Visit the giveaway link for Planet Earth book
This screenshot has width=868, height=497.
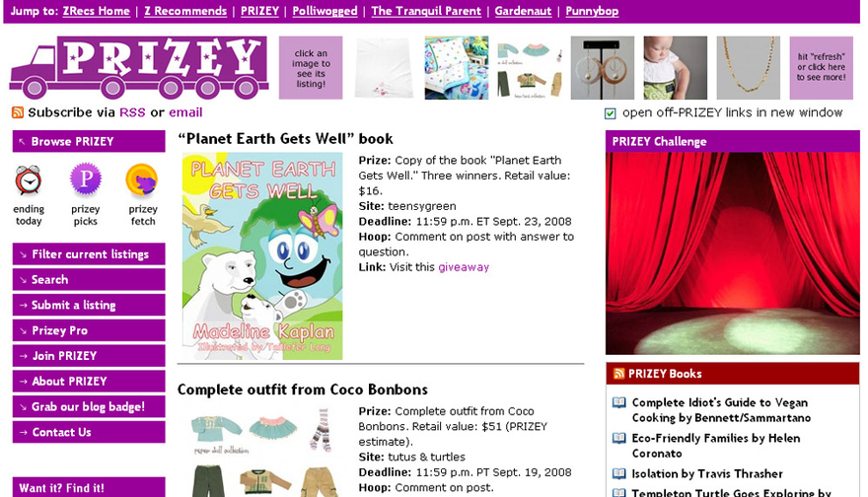click(464, 267)
